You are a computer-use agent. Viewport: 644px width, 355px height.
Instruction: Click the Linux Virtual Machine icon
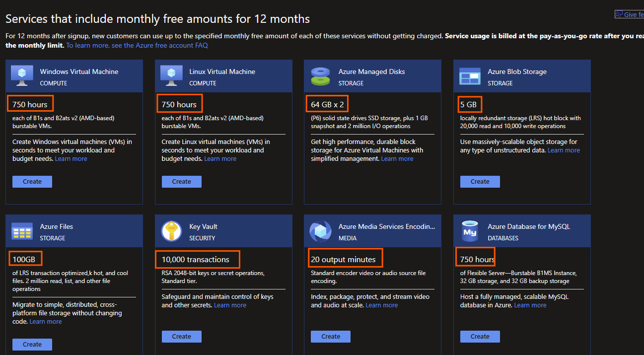pyautogui.click(x=171, y=76)
